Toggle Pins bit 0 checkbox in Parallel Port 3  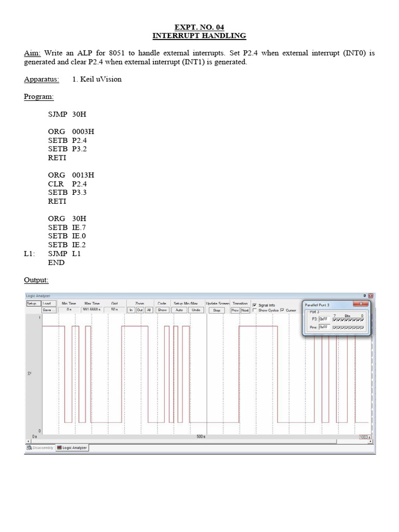click(x=362, y=328)
